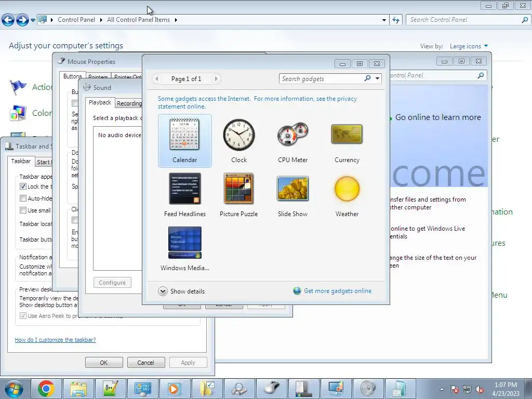The image size is (532, 399).
Task: Toggle Use small icons checkbox
Action: click(x=23, y=210)
